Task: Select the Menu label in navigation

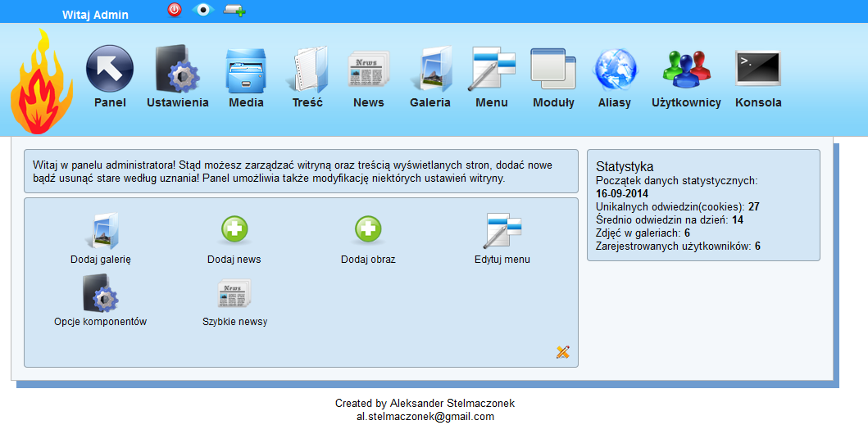Action: coord(492,103)
